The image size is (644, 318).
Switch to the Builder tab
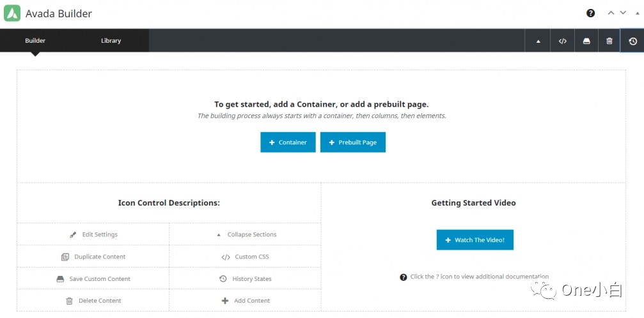(35, 41)
